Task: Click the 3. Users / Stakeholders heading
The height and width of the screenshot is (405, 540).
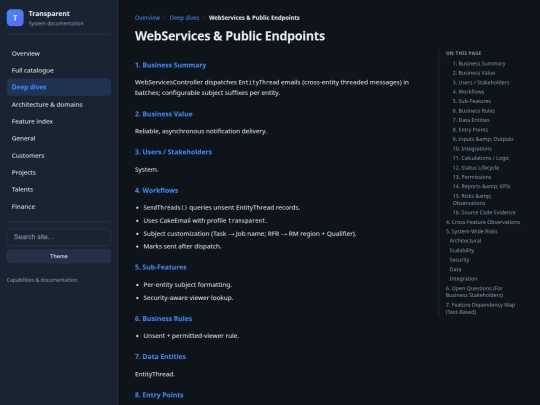Action: tap(173, 152)
